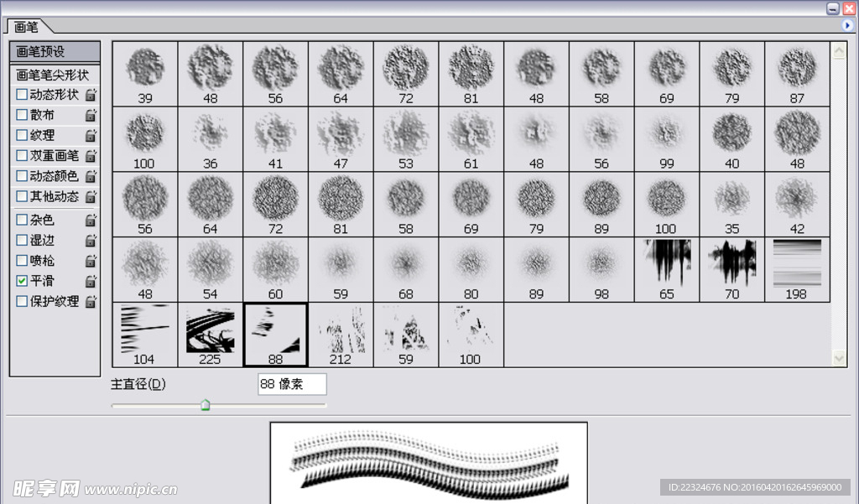The width and height of the screenshot is (859, 504).
Task: Click scrollbar down arrow in brush list
Action: [x=838, y=358]
